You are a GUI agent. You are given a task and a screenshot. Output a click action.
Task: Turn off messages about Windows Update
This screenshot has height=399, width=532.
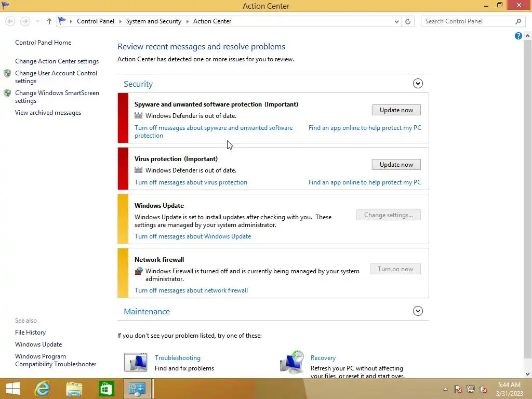[193, 236]
